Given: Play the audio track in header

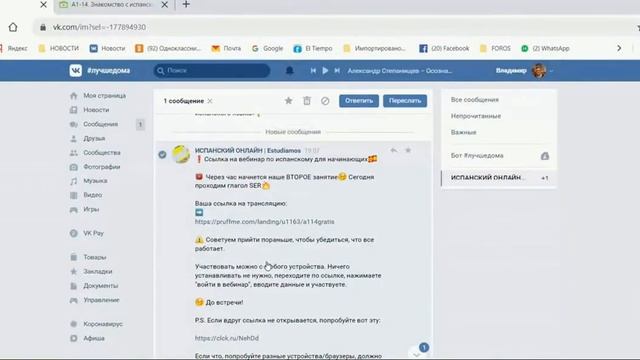Looking at the screenshot, I should tap(325, 71).
